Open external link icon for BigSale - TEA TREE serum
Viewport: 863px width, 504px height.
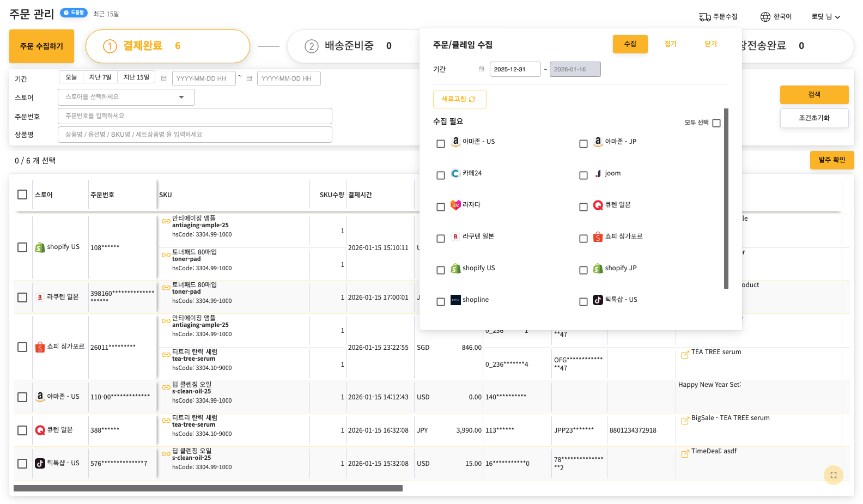pos(685,421)
